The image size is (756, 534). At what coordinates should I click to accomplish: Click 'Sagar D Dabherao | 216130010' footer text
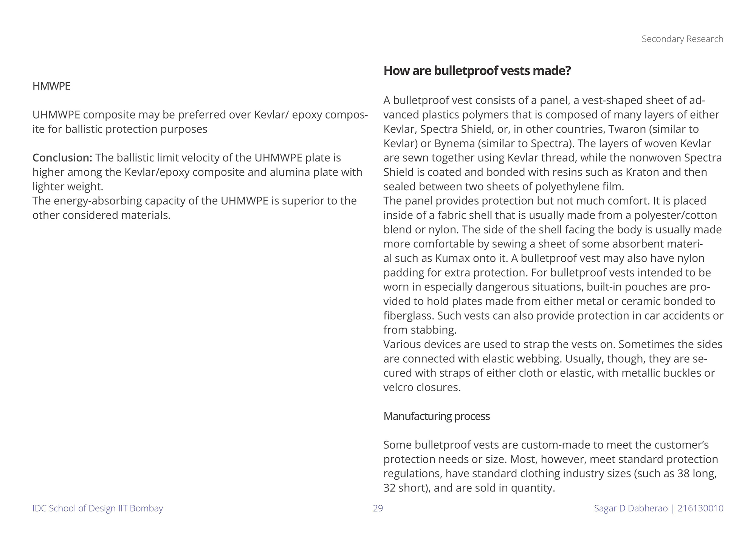pos(658,508)
